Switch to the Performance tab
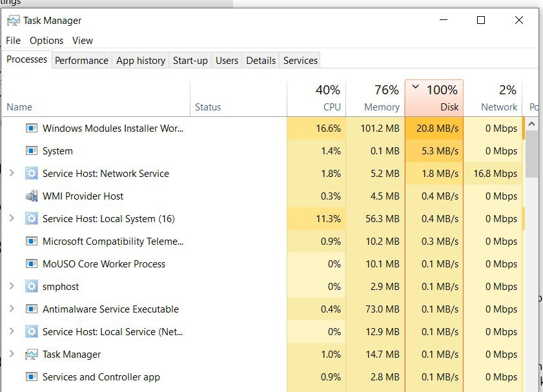Viewport: 543px width, 392px height. 82,61
